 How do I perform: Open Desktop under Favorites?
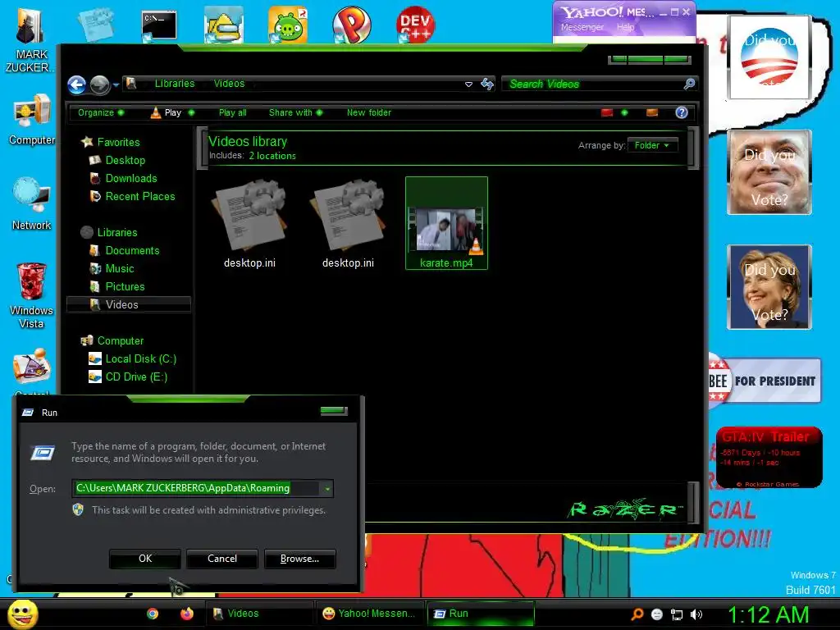(x=125, y=160)
